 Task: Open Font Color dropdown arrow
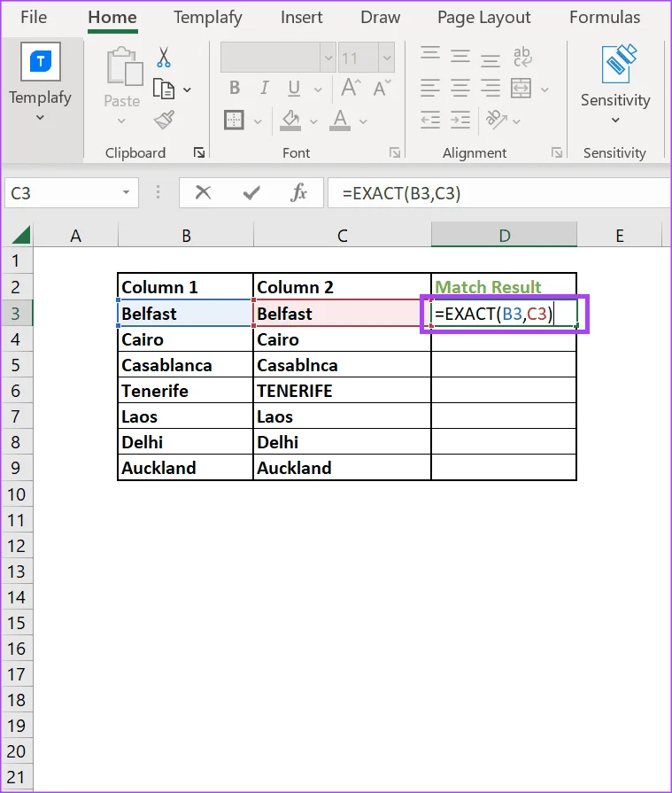pyautogui.click(x=363, y=122)
